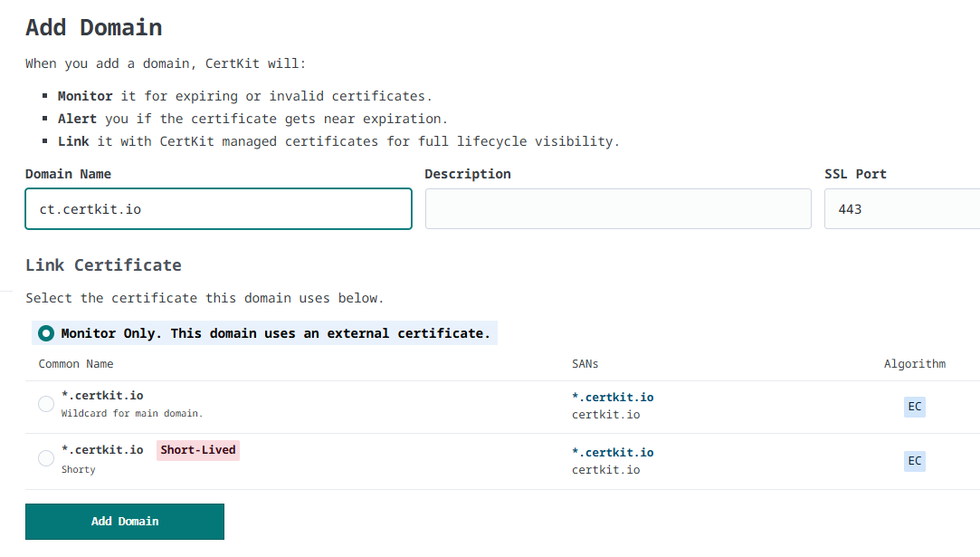Select Monitor Only external certificate option
Viewport: 980px width, 557px height.
click(45, 333)
